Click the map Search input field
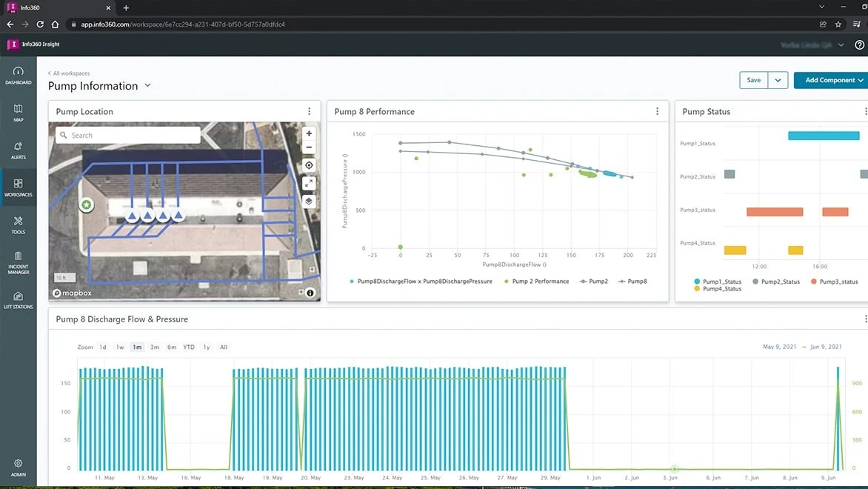Image resolution: width=868 pixels, height=489 pixels. tap(126, 135)
